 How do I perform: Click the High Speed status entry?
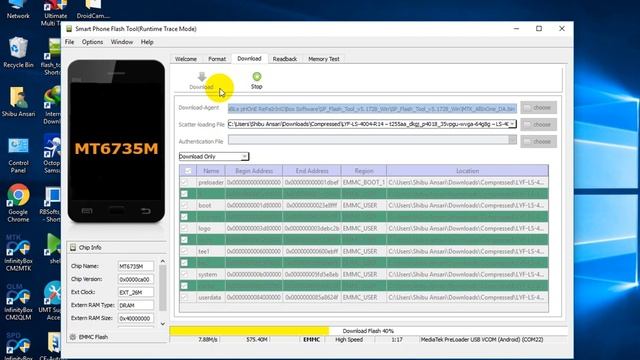349,340
